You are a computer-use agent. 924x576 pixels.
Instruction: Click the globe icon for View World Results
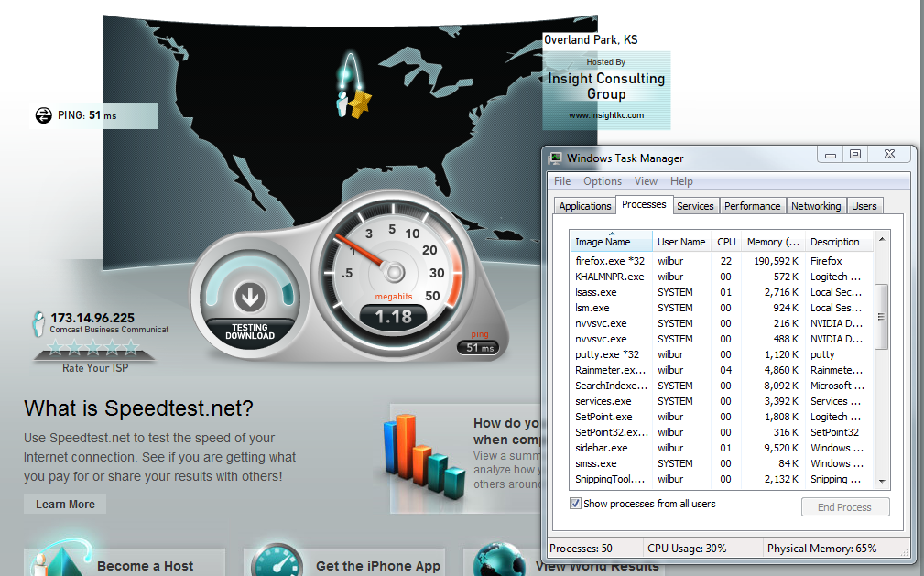[499, 560]
